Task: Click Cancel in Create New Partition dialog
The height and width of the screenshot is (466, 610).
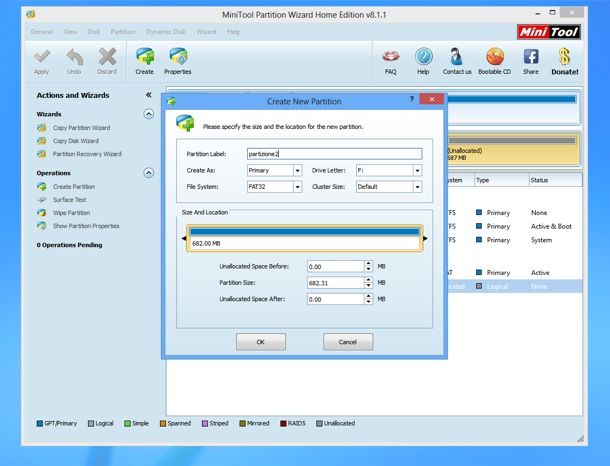Action: click(x=348, y=342)
